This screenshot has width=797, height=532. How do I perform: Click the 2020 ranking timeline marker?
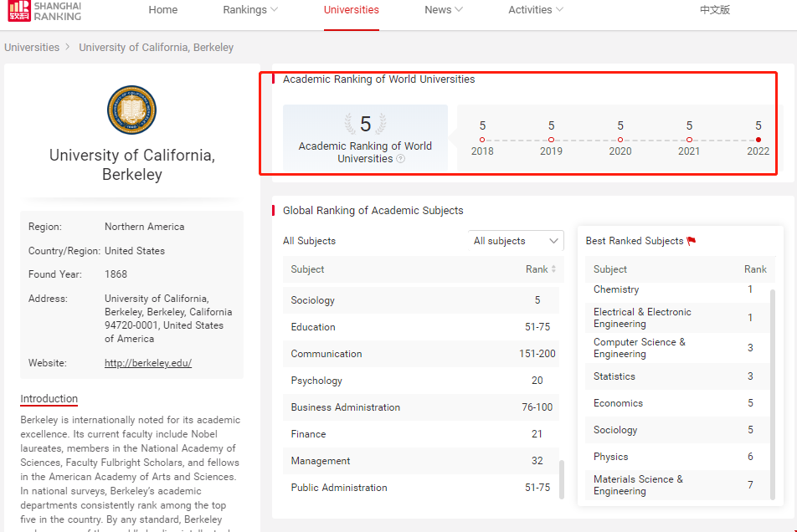click(x=620, y=140)
